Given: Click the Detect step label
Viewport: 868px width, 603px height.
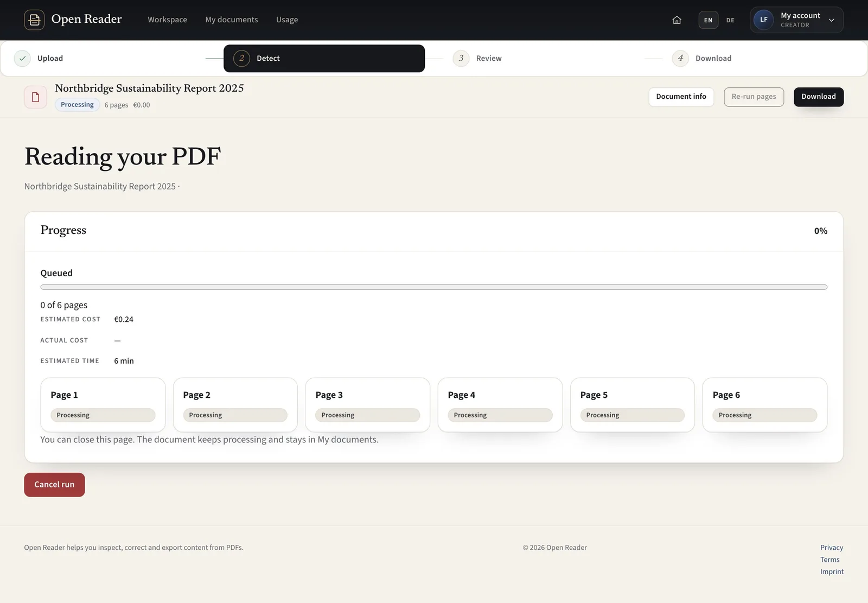Looking at the screenshot, I should [268, 58].
